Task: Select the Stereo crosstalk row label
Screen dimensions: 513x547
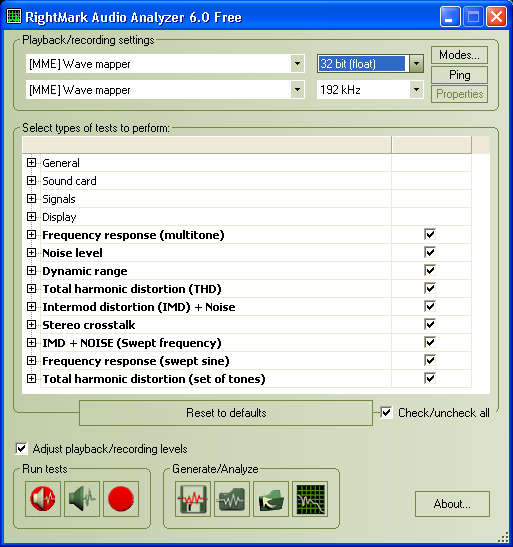Action: (x=89, y=325)
